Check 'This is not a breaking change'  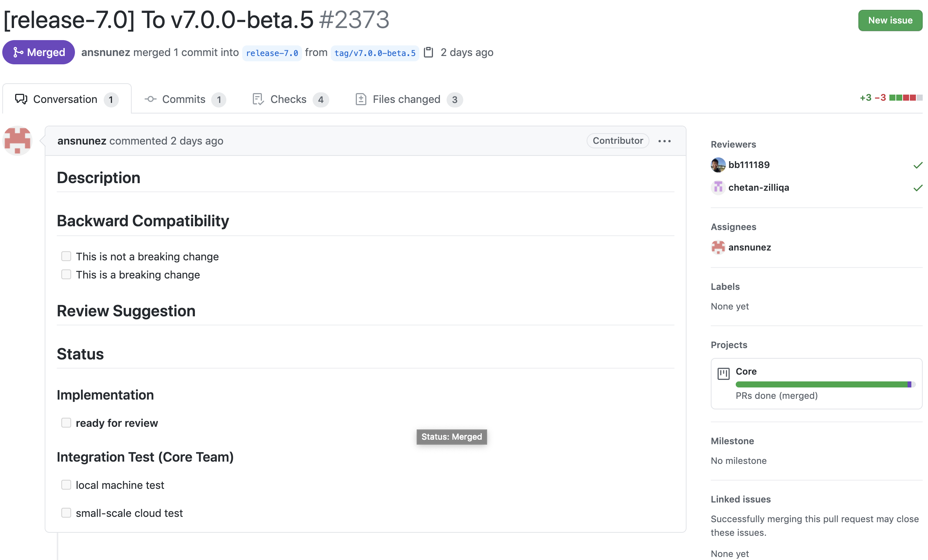click(66, 257)
